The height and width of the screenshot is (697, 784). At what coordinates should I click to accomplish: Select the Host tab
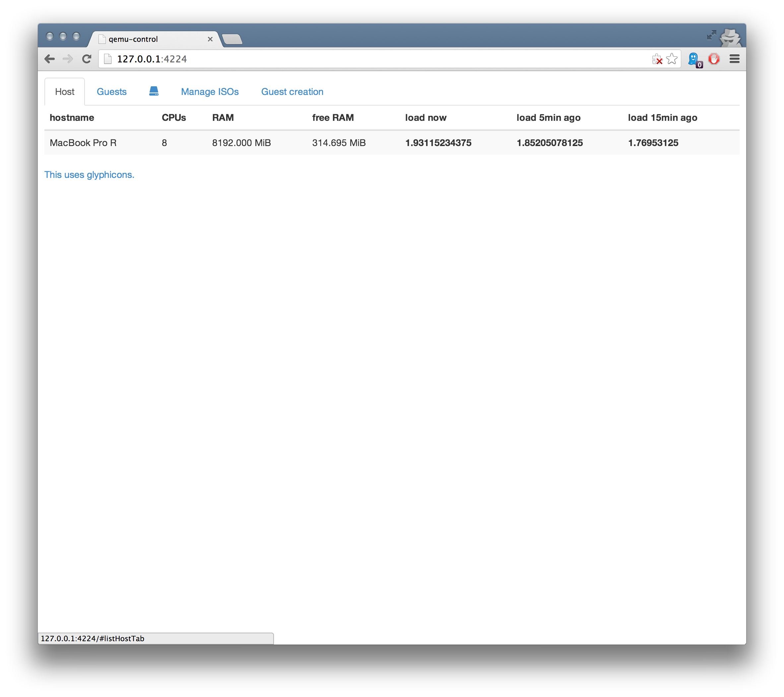tap(64, 92)
